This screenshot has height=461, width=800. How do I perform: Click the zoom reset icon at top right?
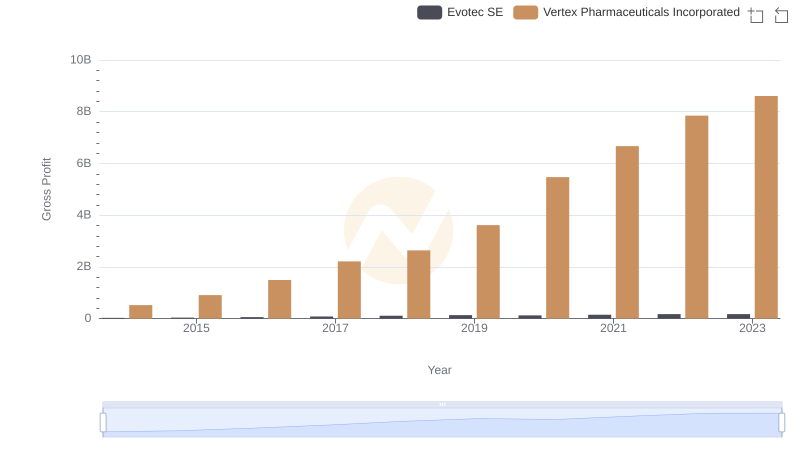coord(781,15)
